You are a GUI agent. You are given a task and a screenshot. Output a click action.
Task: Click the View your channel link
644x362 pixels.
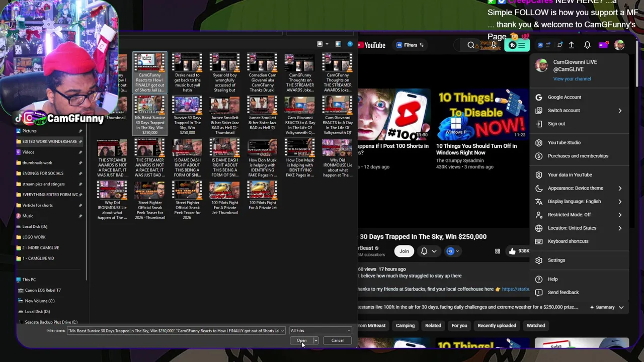pyautogui.click(x=572, y=79)
